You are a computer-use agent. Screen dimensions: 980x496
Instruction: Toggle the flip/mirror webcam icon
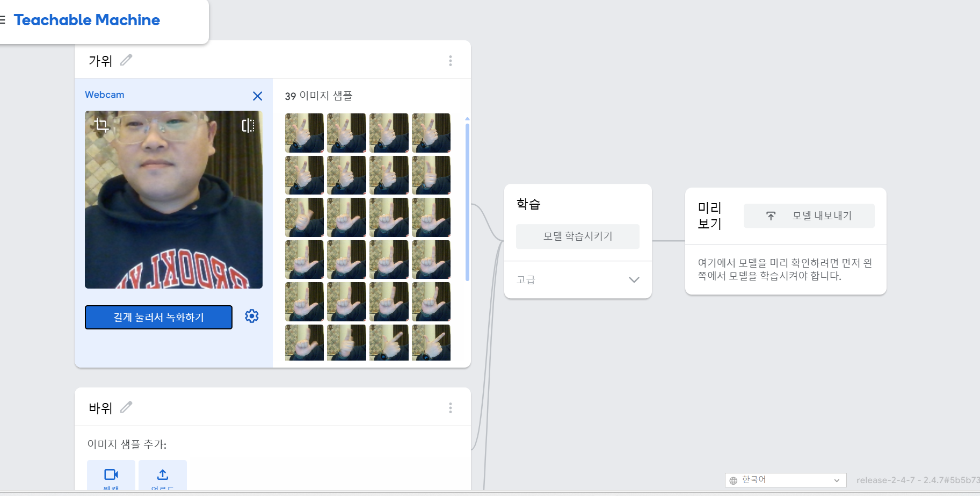pos(248,126)
